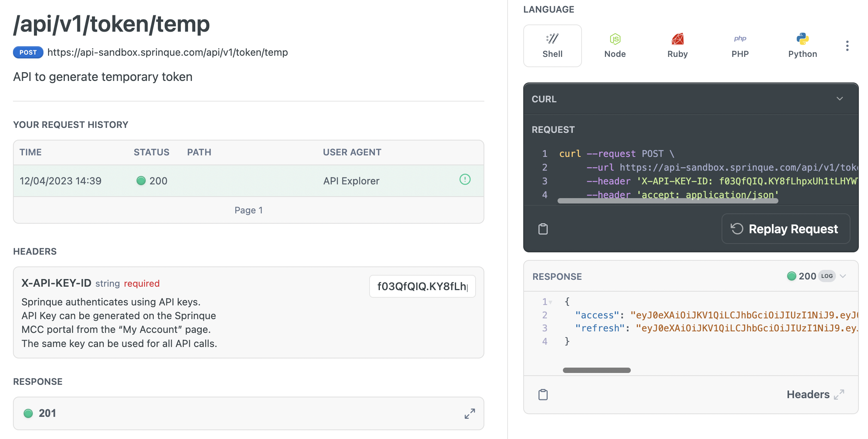Copy the response body to clipboard
The image size is (868, 439).
coord(543,395)
